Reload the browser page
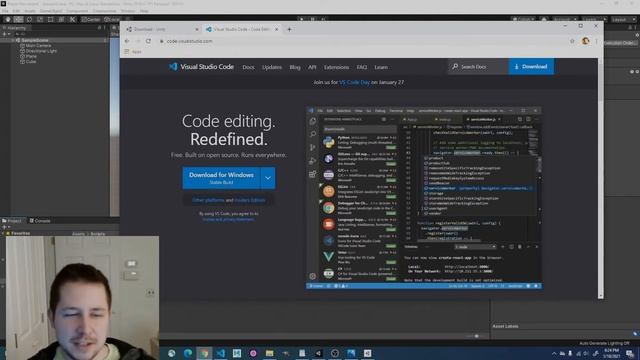640x360 pixels. click(148, 41)
